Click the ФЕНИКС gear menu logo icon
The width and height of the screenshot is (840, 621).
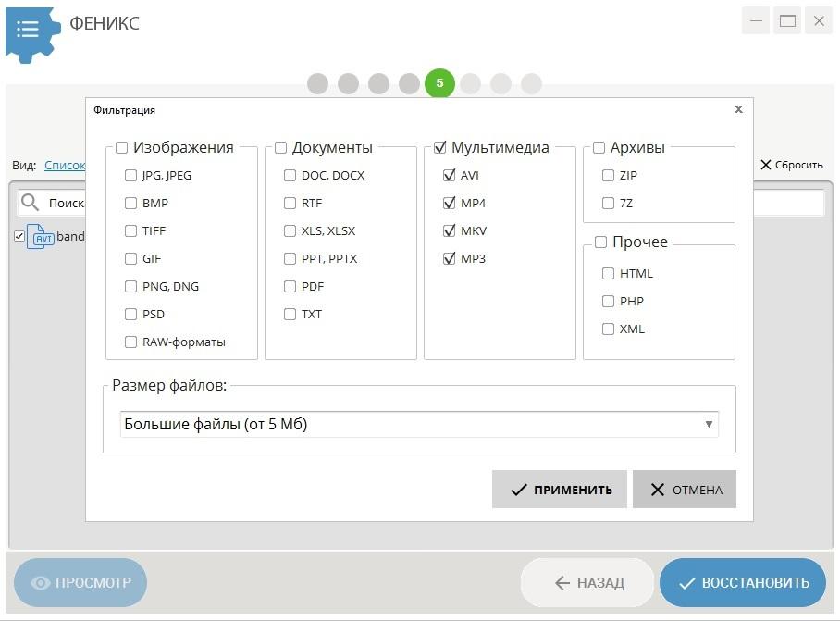pyautogui.click(x=30, y=30)
